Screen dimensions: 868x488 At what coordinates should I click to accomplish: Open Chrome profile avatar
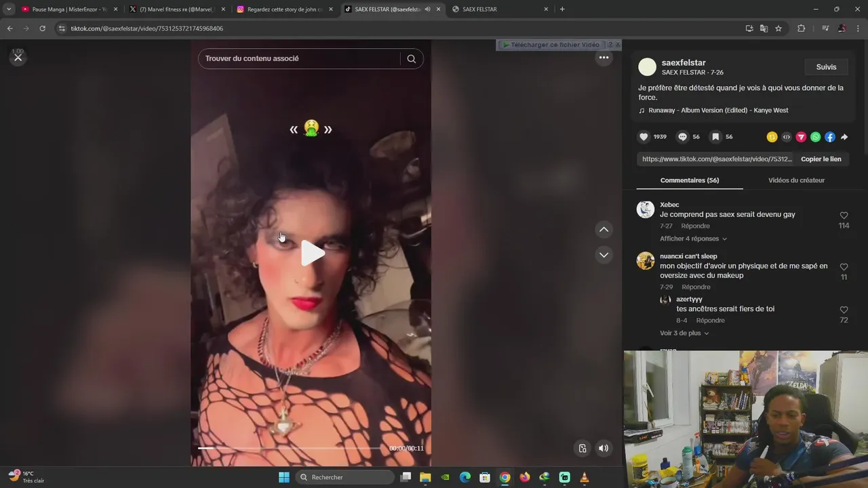[842, 28]
